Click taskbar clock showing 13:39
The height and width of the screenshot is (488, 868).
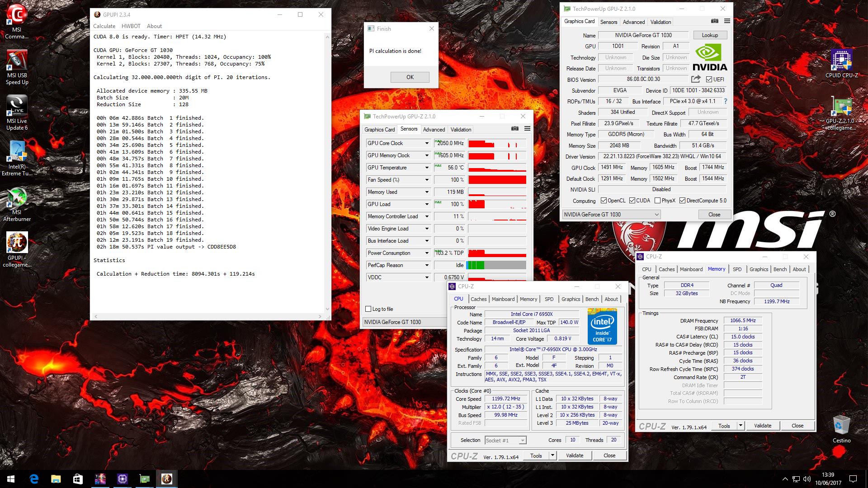(x=828, y=479)
